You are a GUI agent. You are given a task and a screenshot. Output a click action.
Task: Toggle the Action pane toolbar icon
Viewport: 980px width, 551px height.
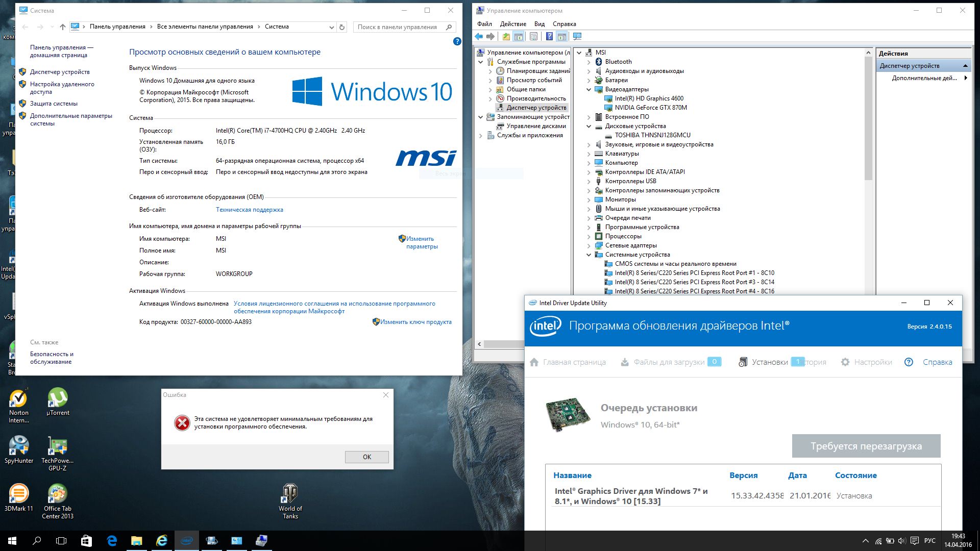pos(561,36)
